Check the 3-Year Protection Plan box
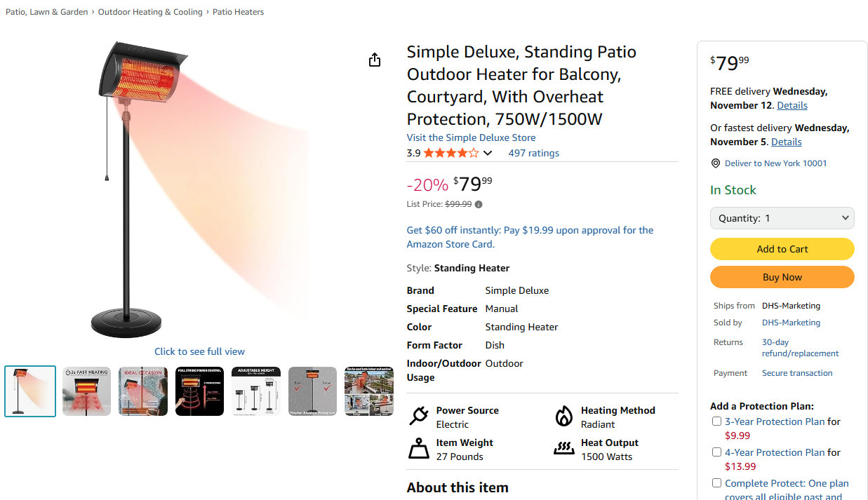The image size is (868, 500). tap(716, 421)
